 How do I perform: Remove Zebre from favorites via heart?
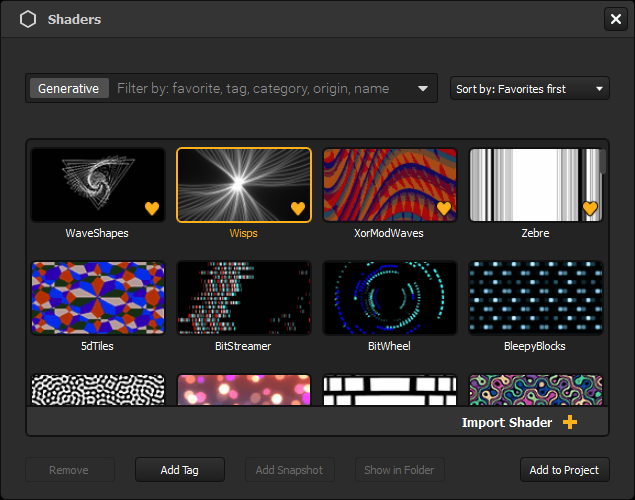point(590,209)
